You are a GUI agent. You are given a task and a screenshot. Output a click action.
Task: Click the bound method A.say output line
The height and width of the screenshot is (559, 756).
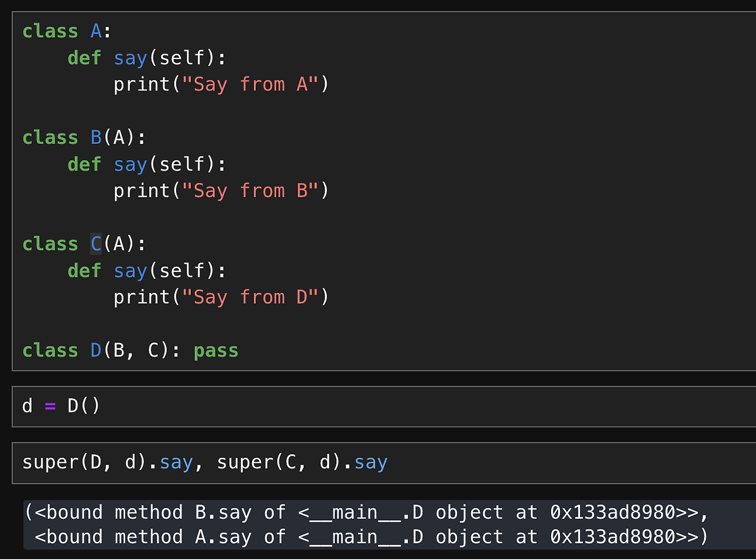click(236, 537)
